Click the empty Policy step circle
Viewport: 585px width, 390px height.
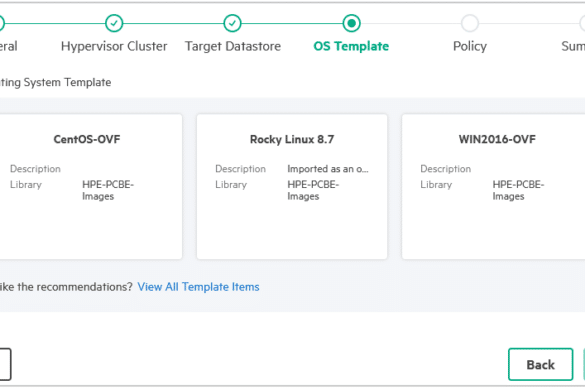click(470, 23)
